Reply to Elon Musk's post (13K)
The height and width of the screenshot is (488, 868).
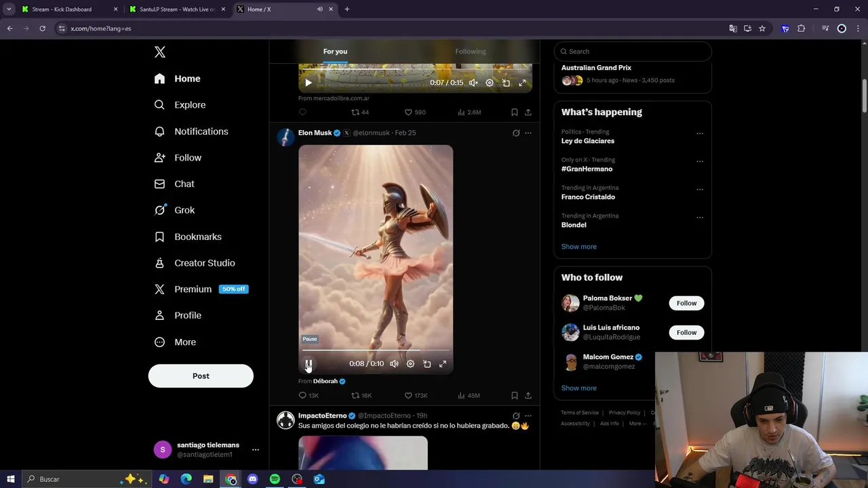(x=309, y=395)
